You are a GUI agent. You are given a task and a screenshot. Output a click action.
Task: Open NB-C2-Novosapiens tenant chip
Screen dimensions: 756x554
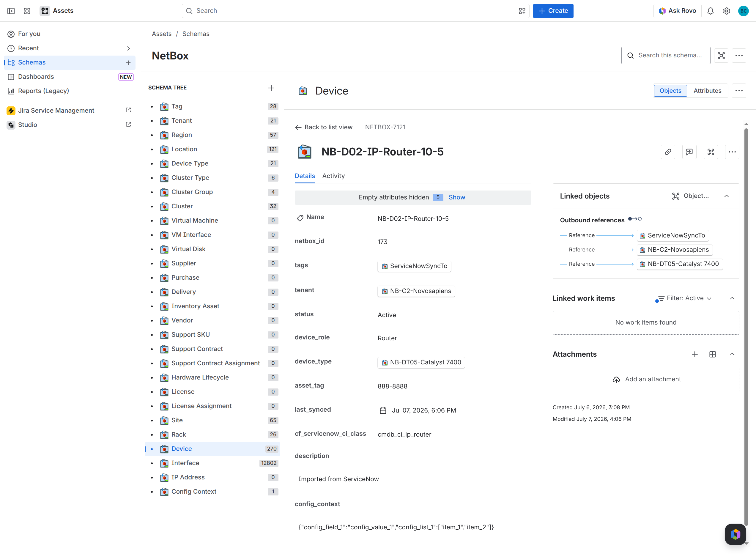(x=416, y=291)
